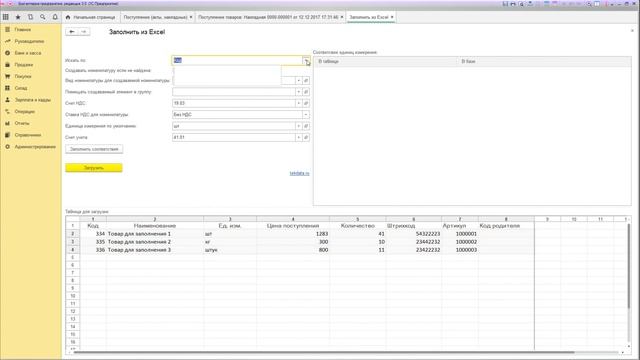Click the save icon in title bar
This screenshot has width=640, height=360.
click(505, 4)
